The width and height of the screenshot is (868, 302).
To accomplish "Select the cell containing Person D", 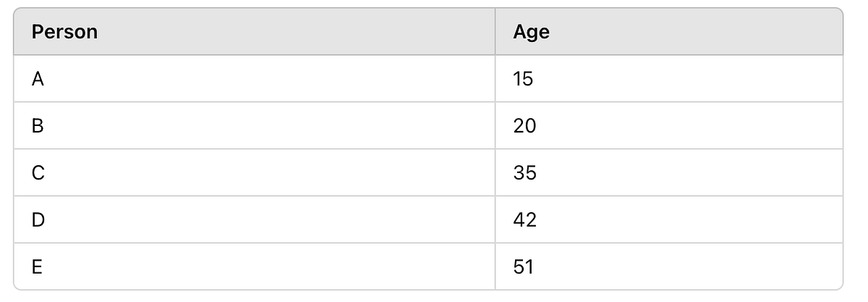I will pos(255,219).
